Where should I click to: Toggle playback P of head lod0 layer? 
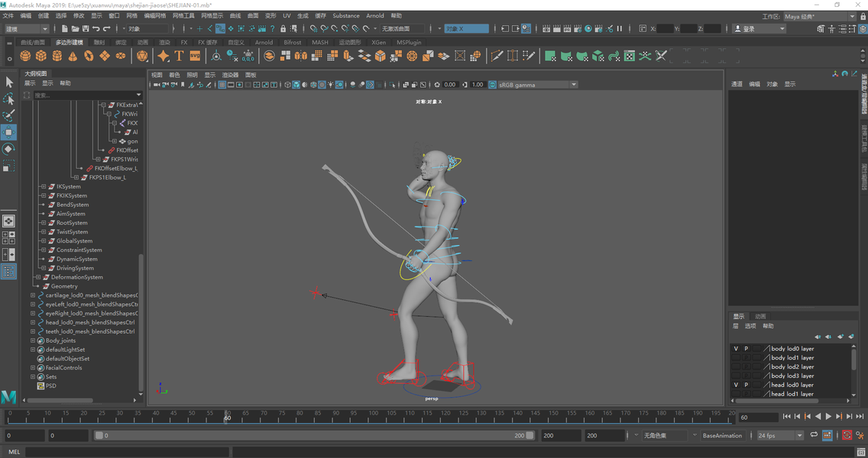747,385
